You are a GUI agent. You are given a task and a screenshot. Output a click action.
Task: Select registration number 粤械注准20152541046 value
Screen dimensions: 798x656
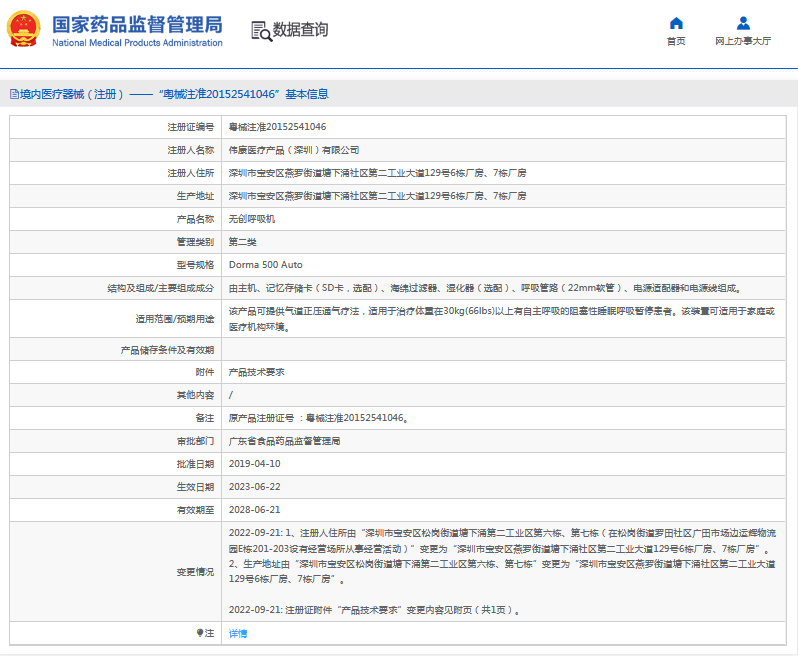point(277,127)
